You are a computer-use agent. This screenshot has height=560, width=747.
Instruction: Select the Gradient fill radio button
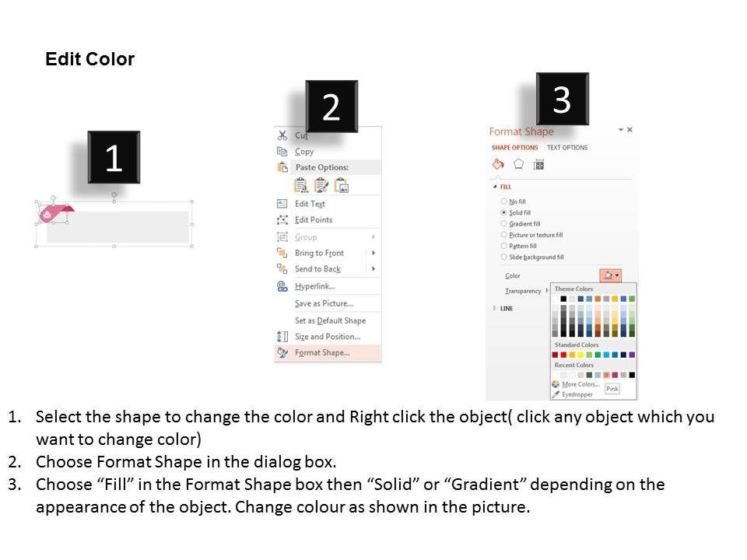[x=504, y=224]
